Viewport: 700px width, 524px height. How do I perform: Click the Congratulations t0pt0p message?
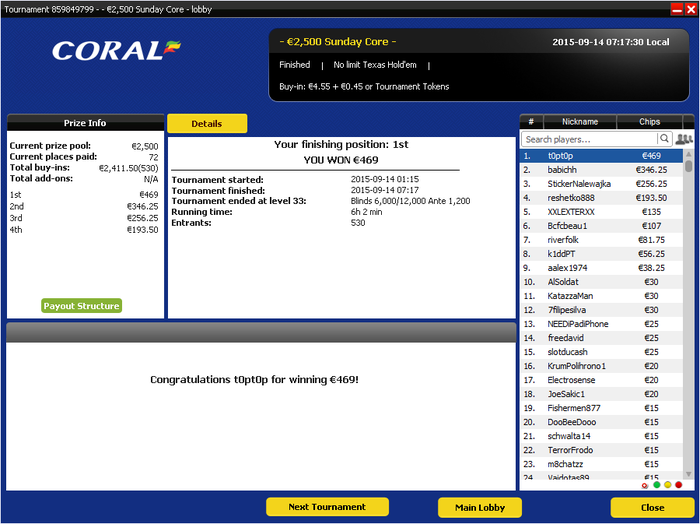[254, 380]
